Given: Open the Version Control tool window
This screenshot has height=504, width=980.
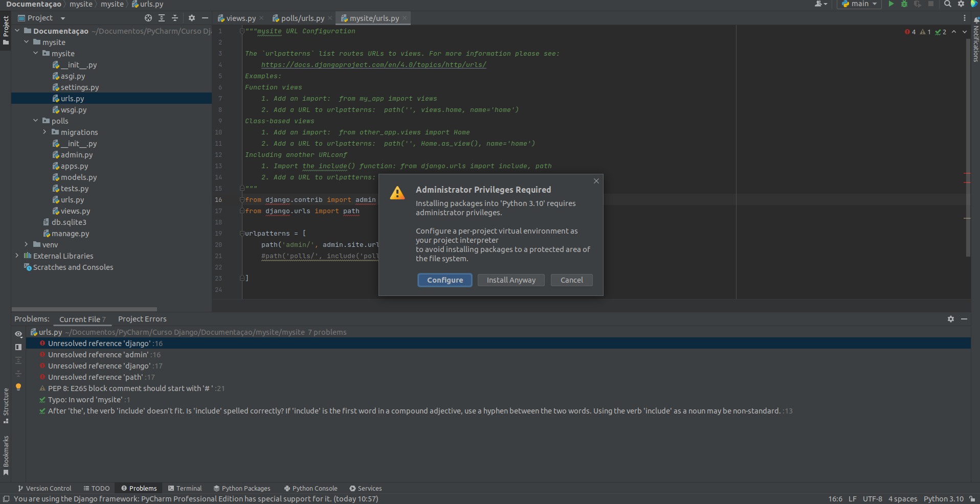Looking at the screenshot, I should pyautogui.click(x=44, y=488).
